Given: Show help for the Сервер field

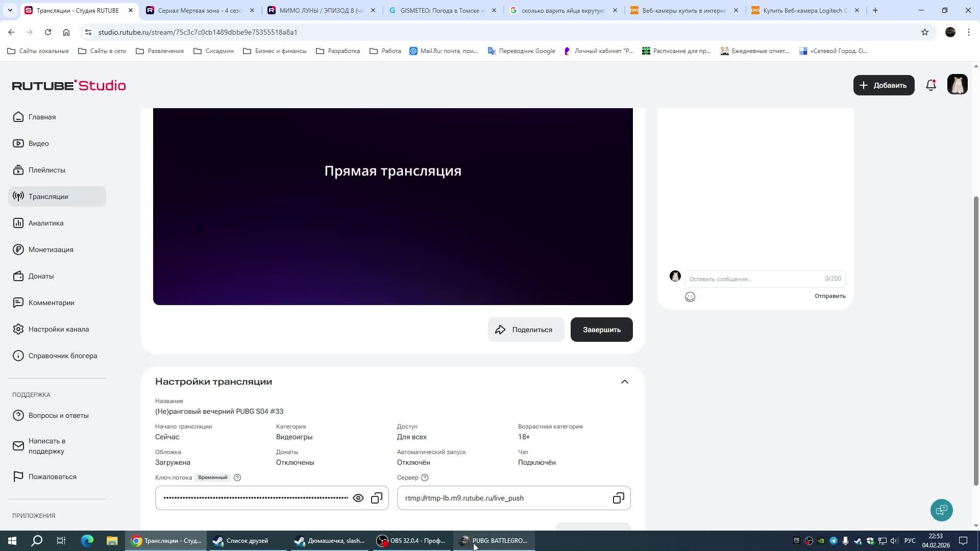Looking at the screenshot, I should click(425, 478).
